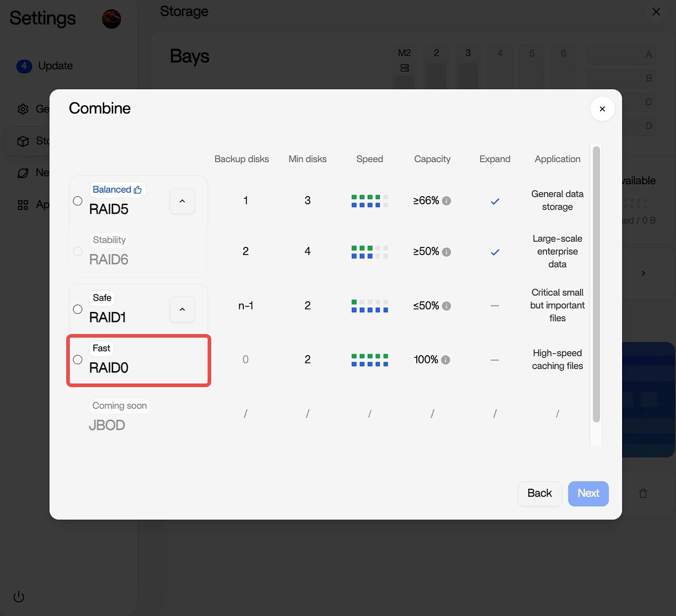676x616 pixels.
Task: Click the Combine dialog vertical scrollbar
Action: [x=596, y=284]
